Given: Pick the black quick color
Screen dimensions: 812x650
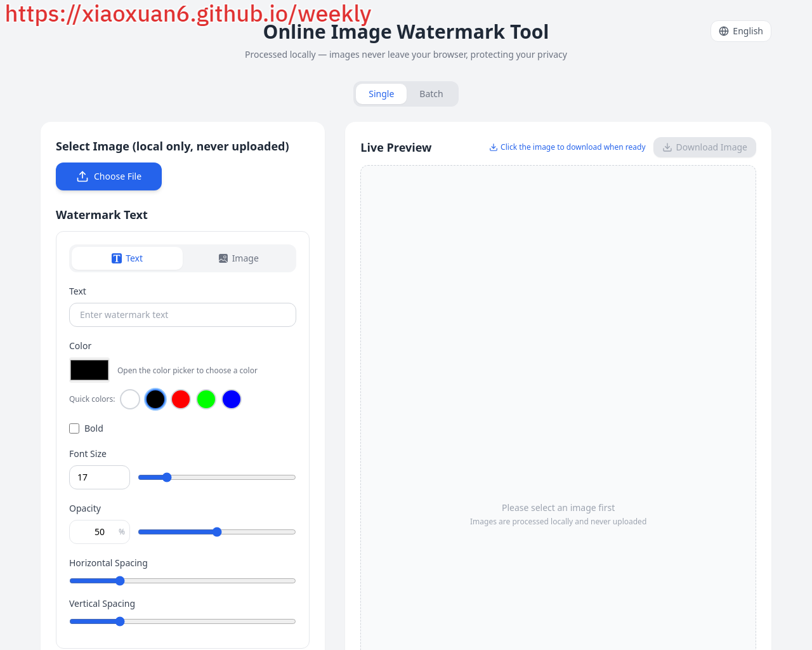Looking at the screenshot, I should [155, 399].
